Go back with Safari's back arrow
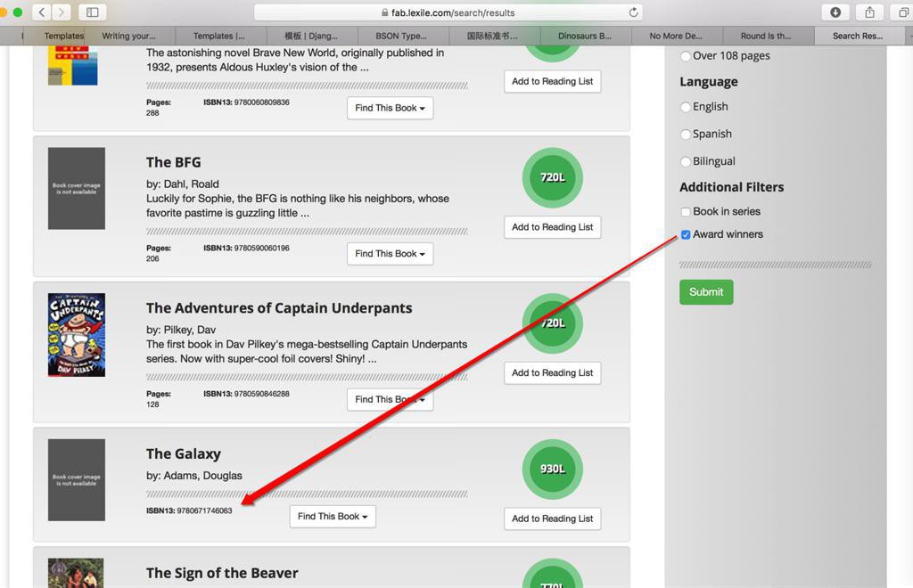The width and height of the screenshot is (913, 588). [x=41, y=12]
